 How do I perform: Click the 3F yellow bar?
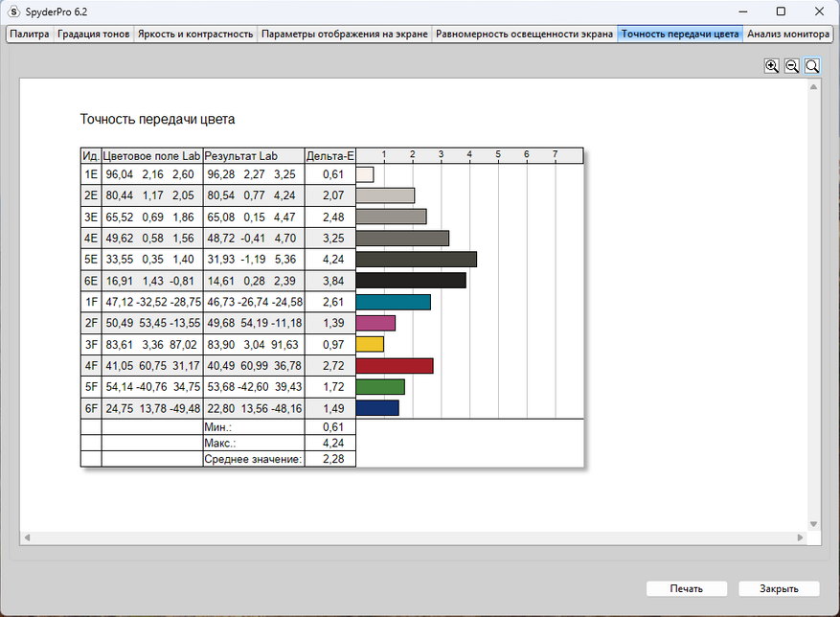click(x=370, y=344)
